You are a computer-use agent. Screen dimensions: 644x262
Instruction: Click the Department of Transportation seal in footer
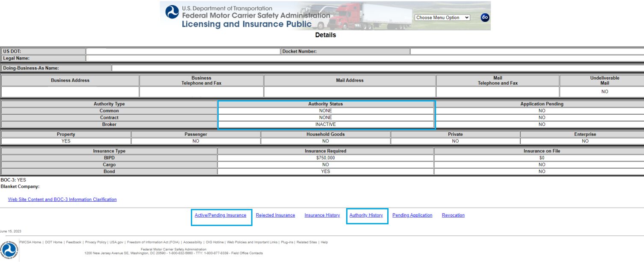click(x=9, y=250)
